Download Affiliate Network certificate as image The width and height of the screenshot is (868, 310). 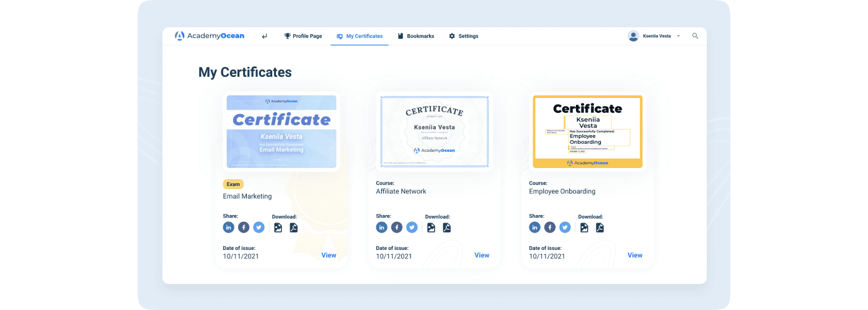click(x=432, y=228)
